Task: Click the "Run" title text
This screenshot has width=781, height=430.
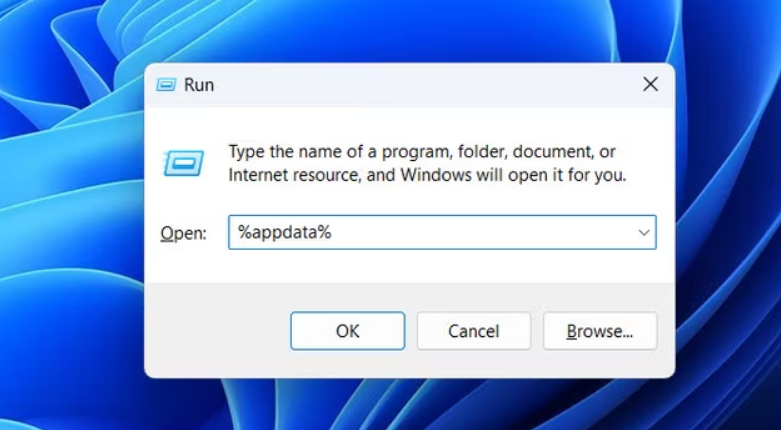Action: (x=199, y=85)
